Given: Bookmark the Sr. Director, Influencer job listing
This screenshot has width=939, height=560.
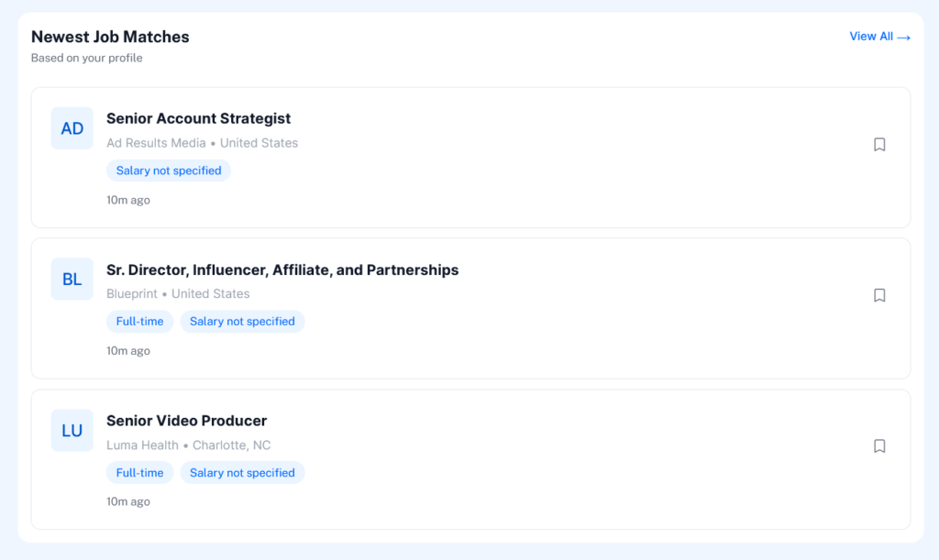Looking at the screenshot, I should tap(879, 295).
